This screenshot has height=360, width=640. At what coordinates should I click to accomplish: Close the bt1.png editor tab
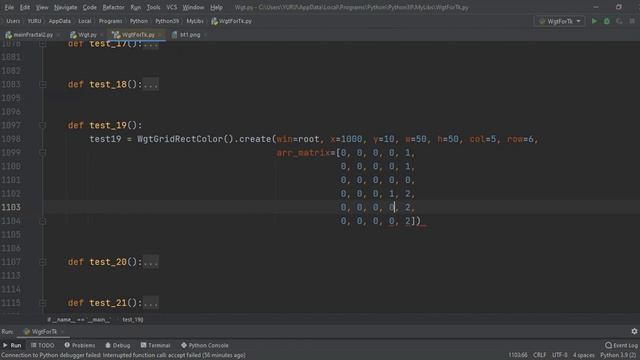[x=205, y=35]
